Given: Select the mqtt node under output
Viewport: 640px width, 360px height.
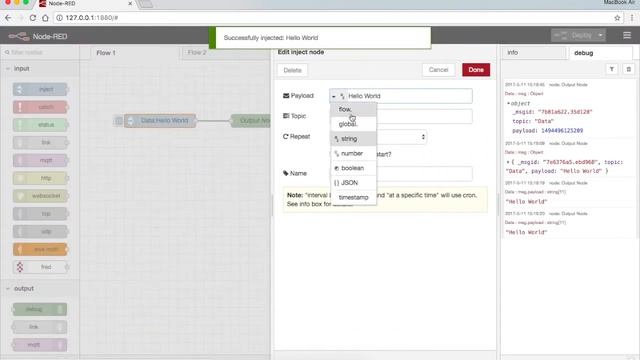Looking at the screenshot, I should click(40, 345).
